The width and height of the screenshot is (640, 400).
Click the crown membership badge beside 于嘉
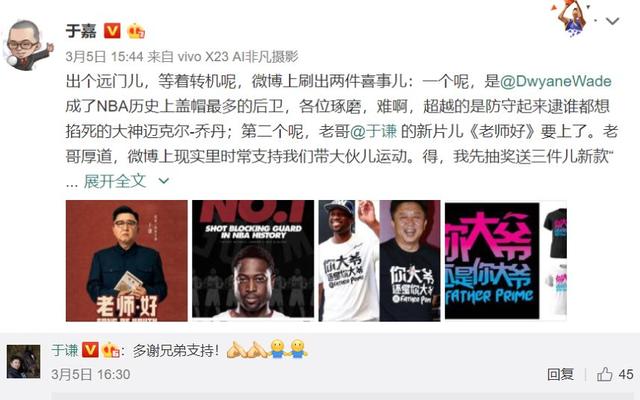[136, 31]
